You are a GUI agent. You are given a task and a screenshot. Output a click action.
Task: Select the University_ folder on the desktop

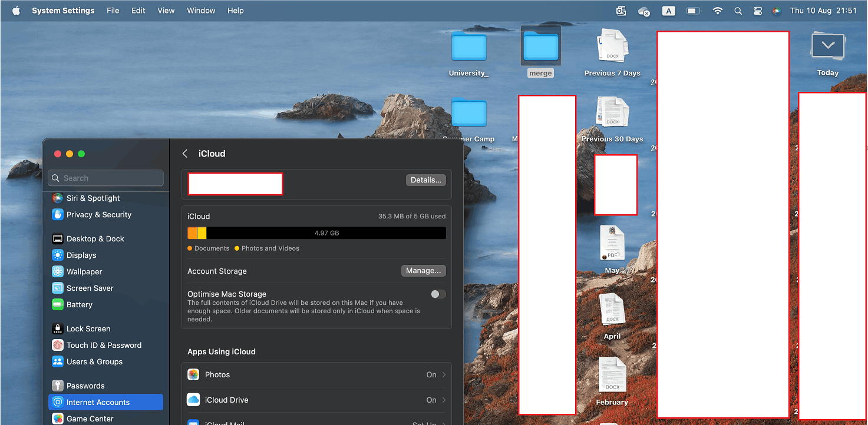[468, 55]
